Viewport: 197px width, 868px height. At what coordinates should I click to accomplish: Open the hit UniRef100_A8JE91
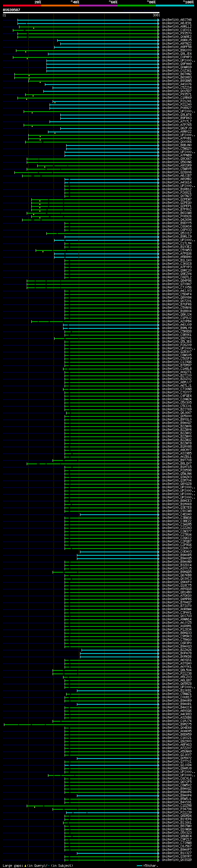click(177, 23)
